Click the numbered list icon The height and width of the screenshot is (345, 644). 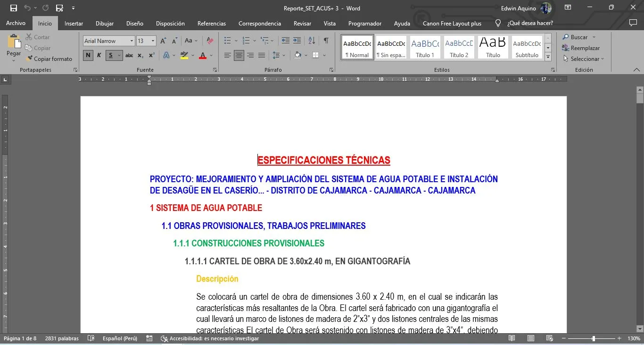pyautogui.click(x=246, y=41)
